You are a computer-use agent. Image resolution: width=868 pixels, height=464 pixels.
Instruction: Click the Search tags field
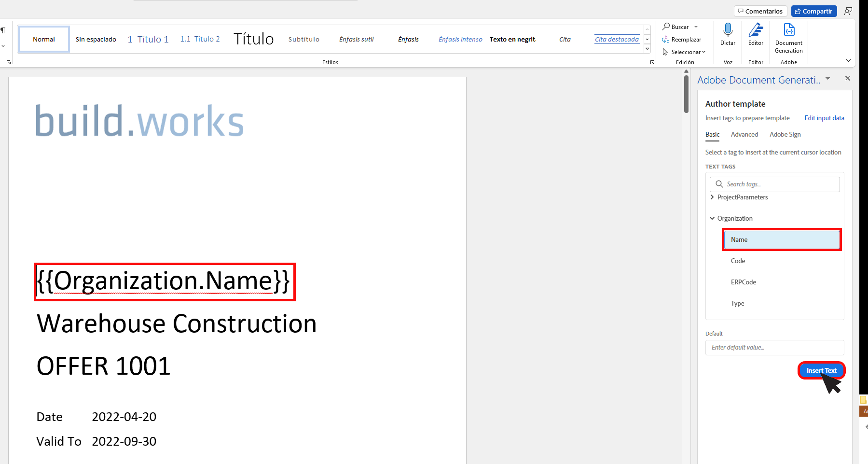pos(775,184)
